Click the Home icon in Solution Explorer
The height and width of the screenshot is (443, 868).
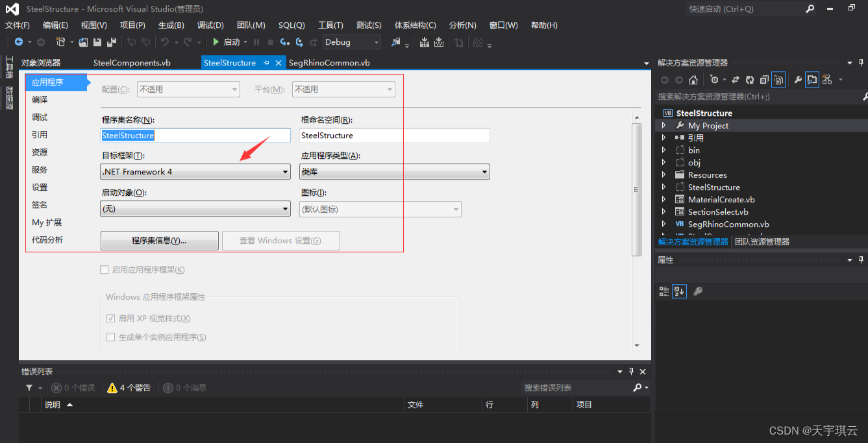tap(693, 80)
